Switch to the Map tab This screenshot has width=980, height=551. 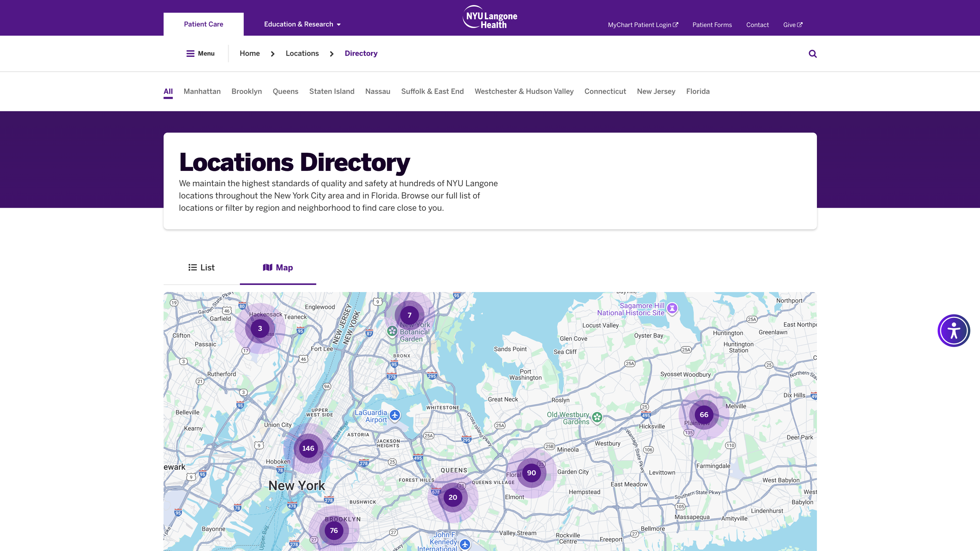pos(278,268)
